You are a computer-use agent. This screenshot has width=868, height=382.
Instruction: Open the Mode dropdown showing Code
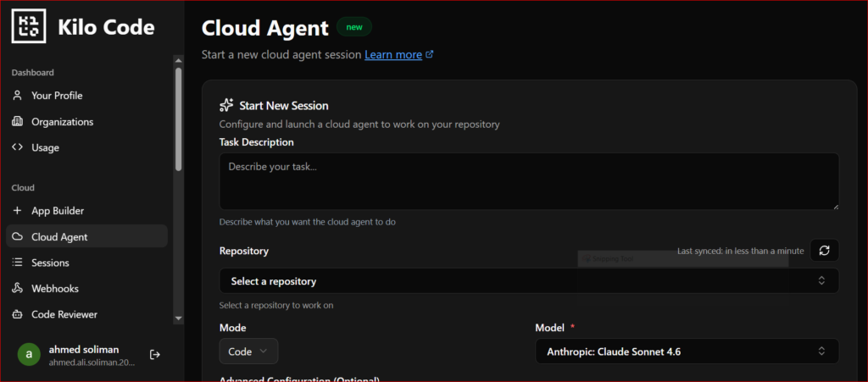pyautogui.click(x=248, y=351)
